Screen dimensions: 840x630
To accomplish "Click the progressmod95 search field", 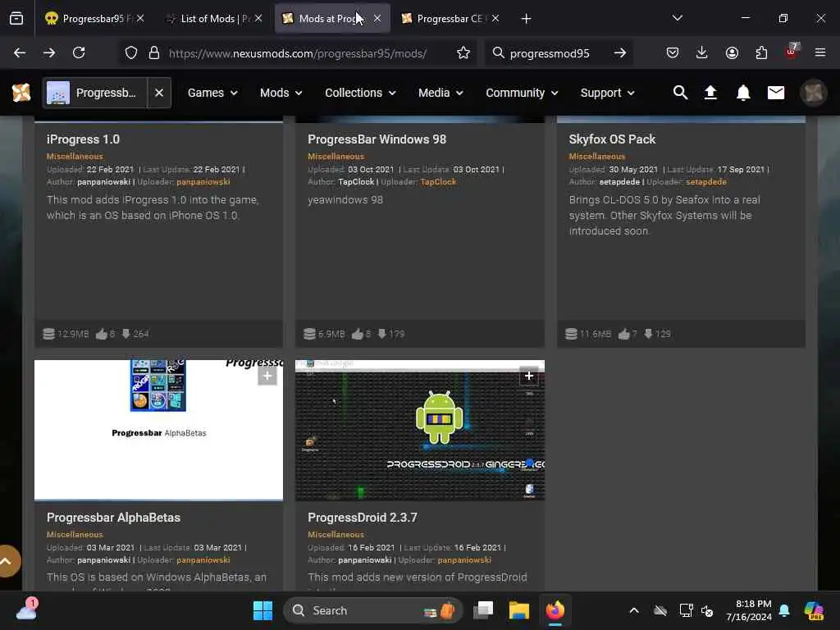I will (550, 53).
